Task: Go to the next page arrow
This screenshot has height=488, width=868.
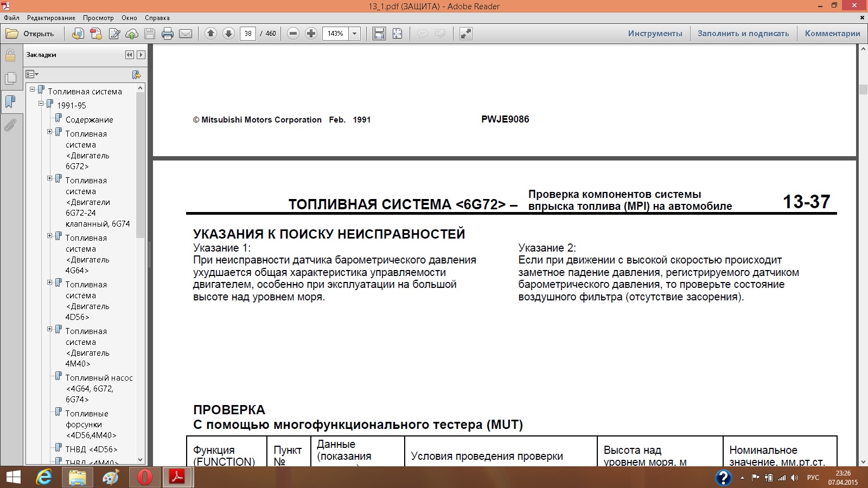Action: [x=228, y=34]
